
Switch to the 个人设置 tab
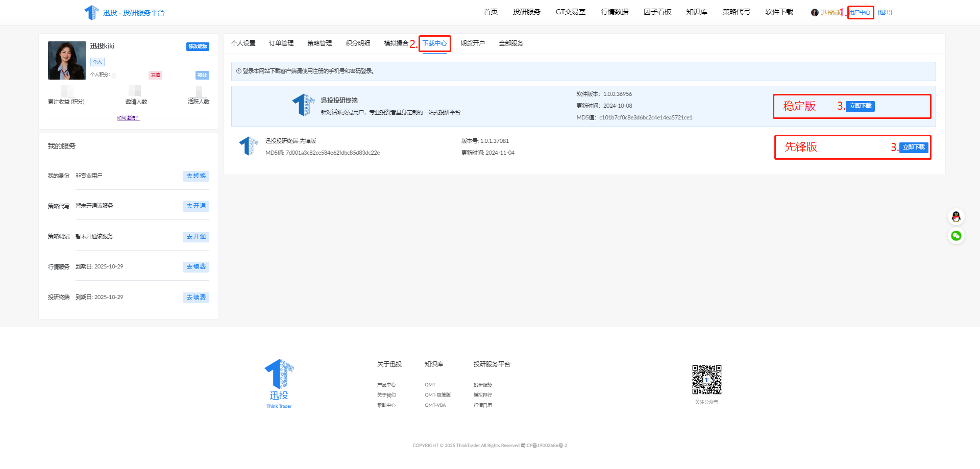[243, 43]
